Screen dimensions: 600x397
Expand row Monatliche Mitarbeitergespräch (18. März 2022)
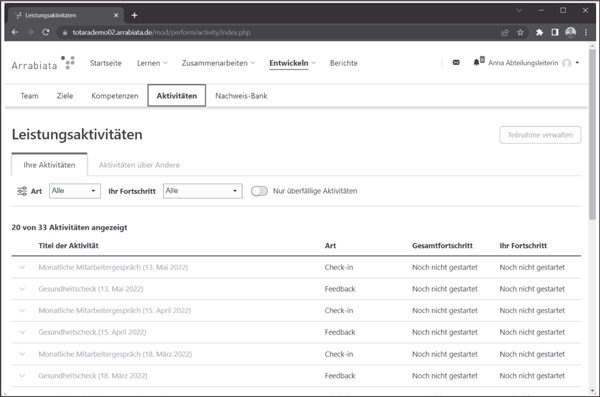[22, 354]
